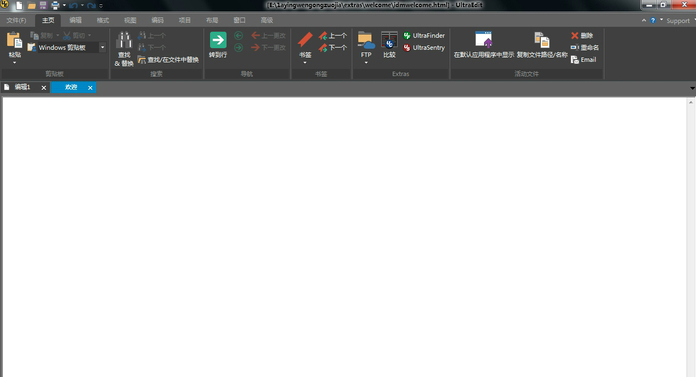The width and height of the screenshot is (696, 377).
Task: Launch UltraSentry from Extras group
Action: coord(424,48)
